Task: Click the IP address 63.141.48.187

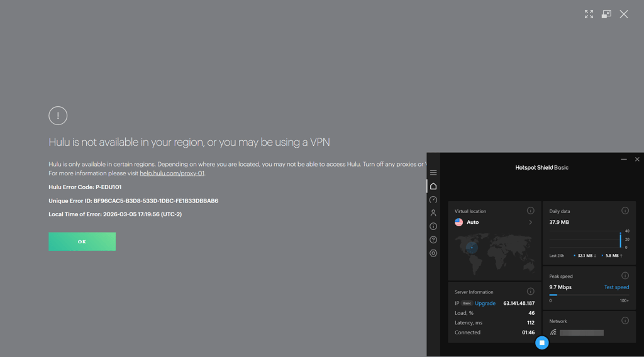Action: pyautogui.click(x=519, y=303)
